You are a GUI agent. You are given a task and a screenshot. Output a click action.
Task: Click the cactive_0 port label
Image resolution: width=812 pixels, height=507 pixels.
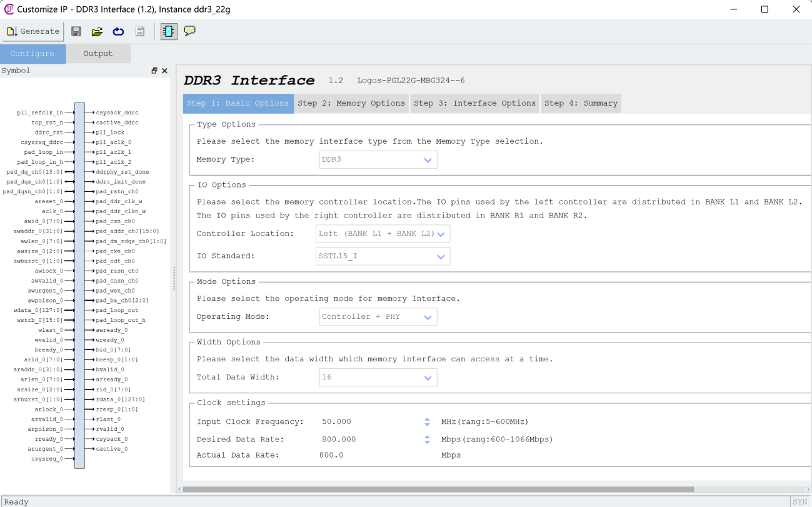tap(112, 449)
